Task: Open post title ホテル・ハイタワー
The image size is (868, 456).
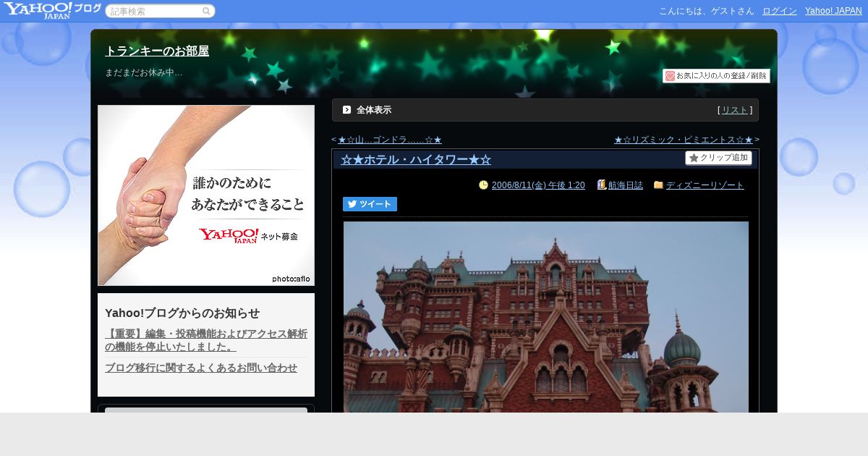Action: [416, 160]
